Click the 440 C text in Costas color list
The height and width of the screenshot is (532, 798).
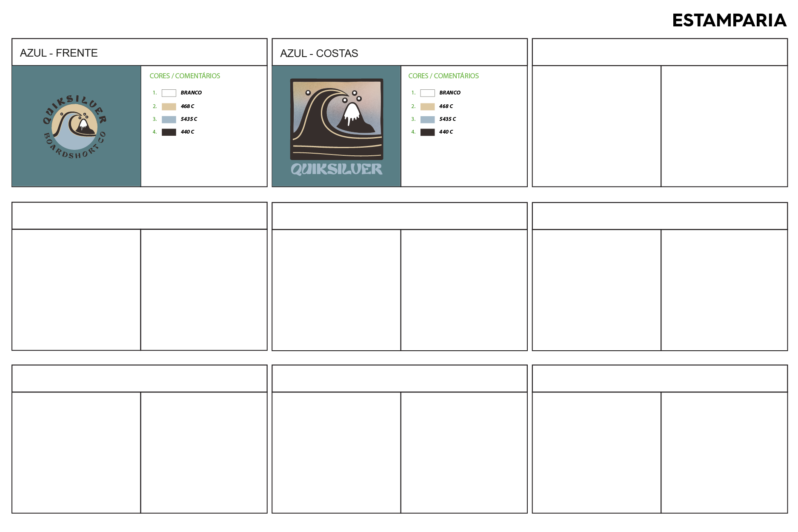click(x=446, y=132)
